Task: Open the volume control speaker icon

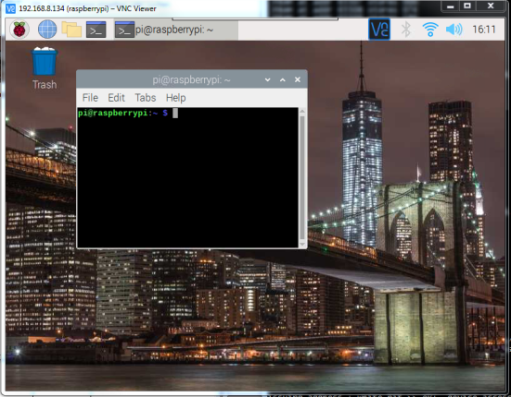Action: click(x=454, y=29)
